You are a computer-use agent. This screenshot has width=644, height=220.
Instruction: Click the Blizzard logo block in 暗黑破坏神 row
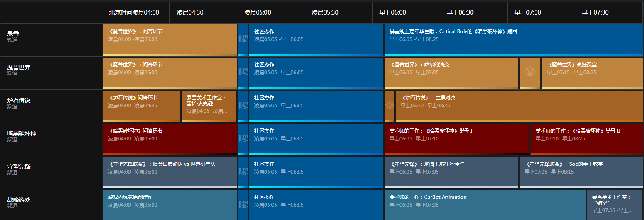(x=243, y=139)
